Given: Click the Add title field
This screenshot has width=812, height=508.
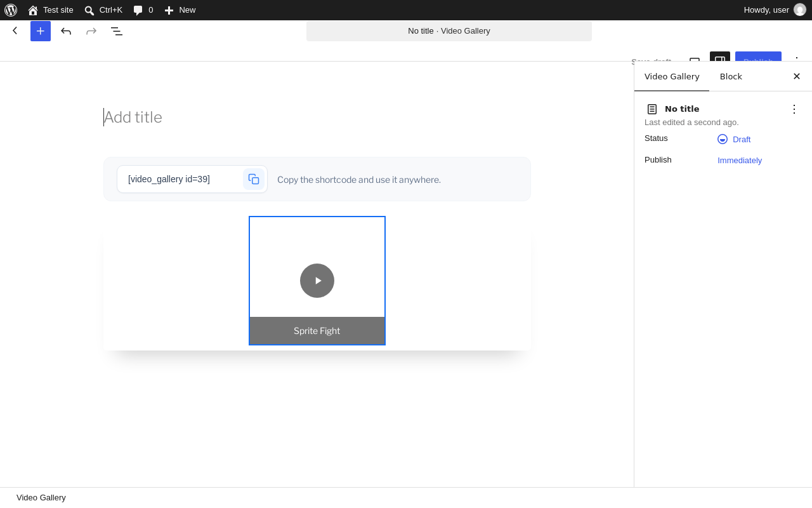Looking at the screenshot, I should tap(317, 117).
